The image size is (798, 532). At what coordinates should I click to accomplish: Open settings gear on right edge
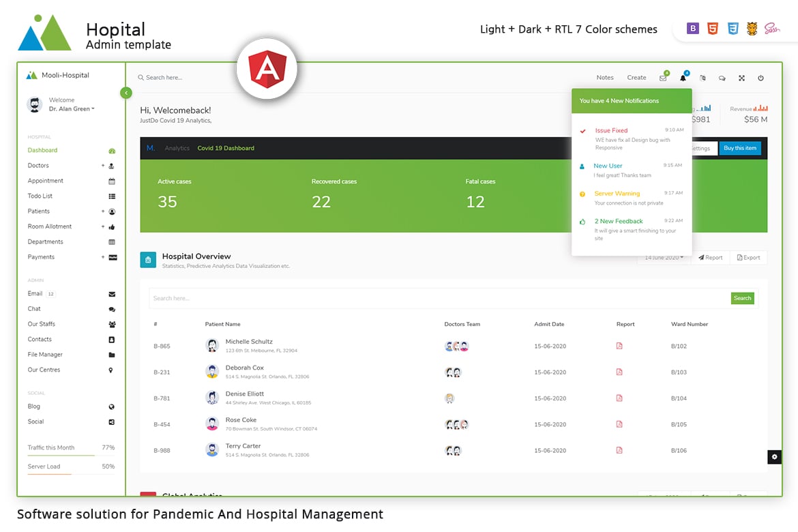click(x=774, y=457)
